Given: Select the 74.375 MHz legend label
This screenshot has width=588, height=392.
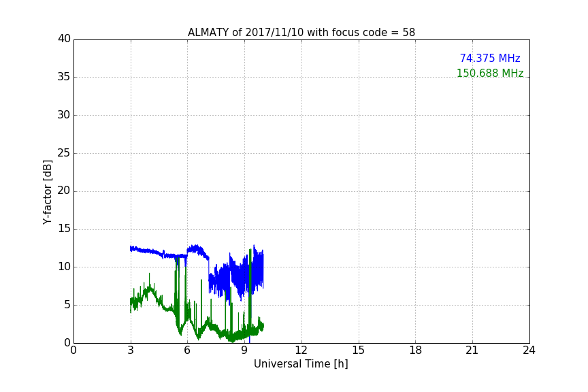Looking at the screenshot, I should (x=490, y=58).
